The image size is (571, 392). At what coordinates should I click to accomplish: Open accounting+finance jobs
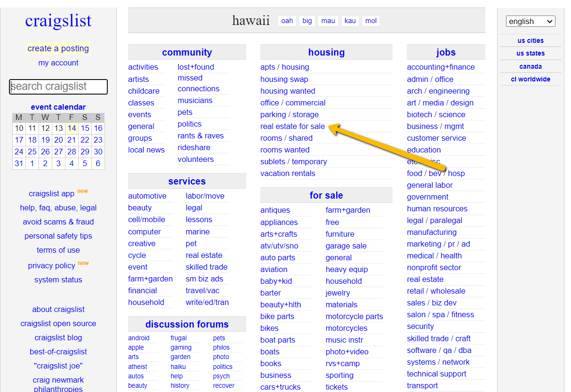click(x=441, y=67)
